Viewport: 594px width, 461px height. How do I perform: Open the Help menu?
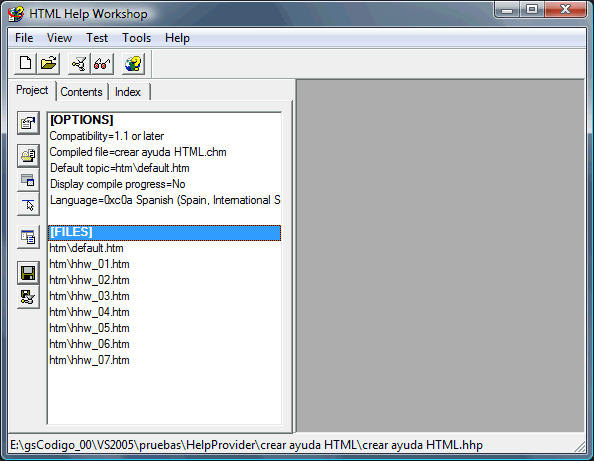[x=177, y=38]
